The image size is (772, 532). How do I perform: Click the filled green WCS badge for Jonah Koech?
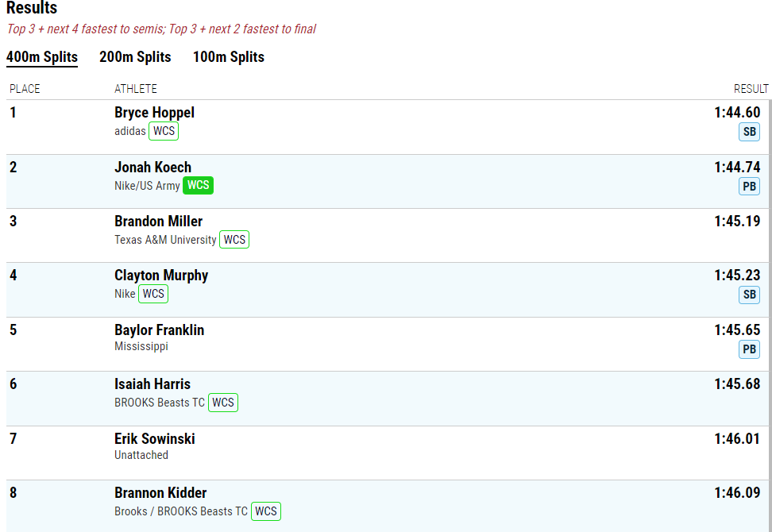[198, 185]
